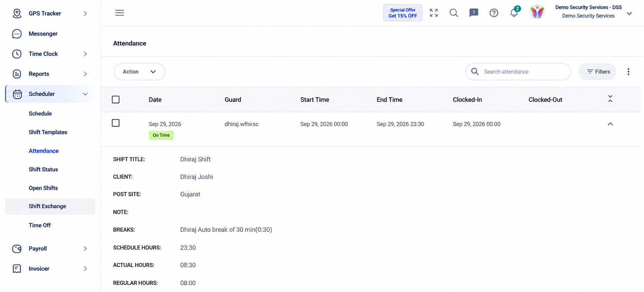
Task: Click the Invoicer receipt icon
Action: click(x=17, y=269)
